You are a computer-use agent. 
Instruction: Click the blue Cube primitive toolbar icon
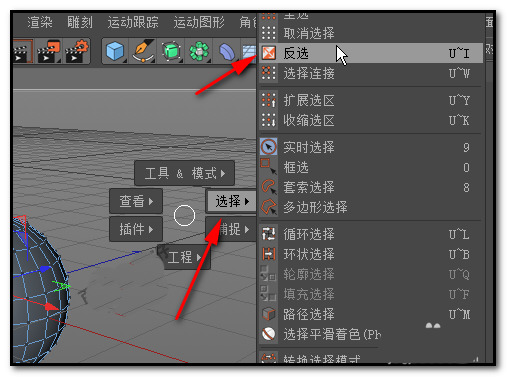(x=115, y=51)
